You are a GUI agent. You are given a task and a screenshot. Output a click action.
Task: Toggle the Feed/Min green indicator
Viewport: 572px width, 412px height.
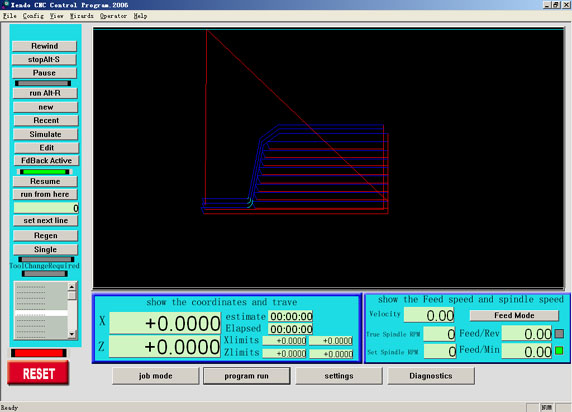(x=559, y=351)
